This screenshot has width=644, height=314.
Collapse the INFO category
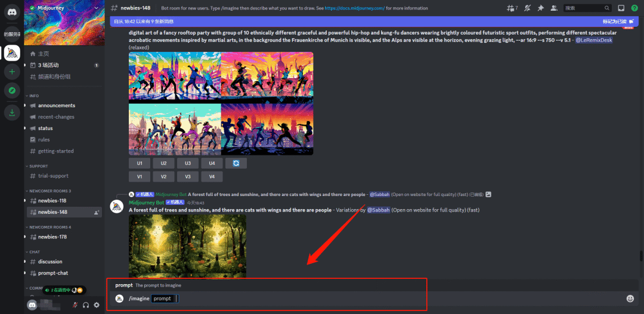[34, 96]
